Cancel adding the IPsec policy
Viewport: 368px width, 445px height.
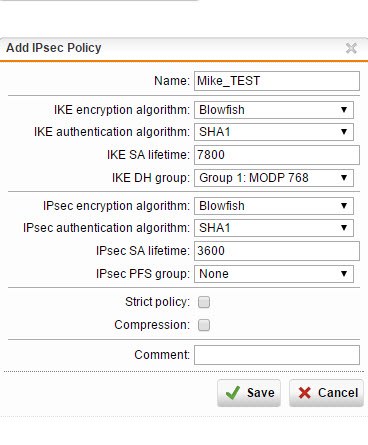(326, 393)
